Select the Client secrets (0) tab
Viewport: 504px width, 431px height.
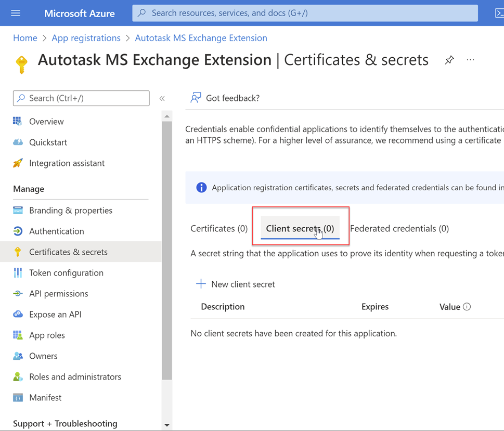[300, 228]
